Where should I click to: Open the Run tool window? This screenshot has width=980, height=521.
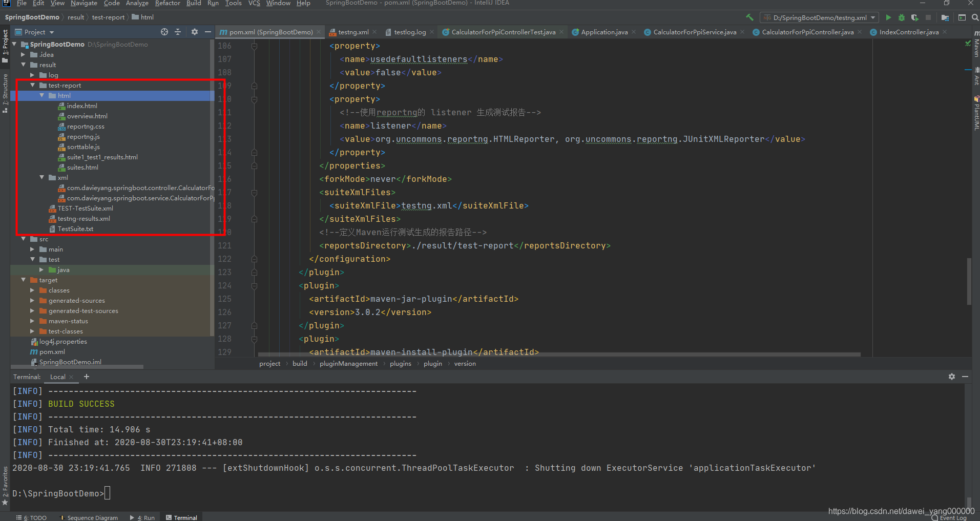(x=142, y=518)
